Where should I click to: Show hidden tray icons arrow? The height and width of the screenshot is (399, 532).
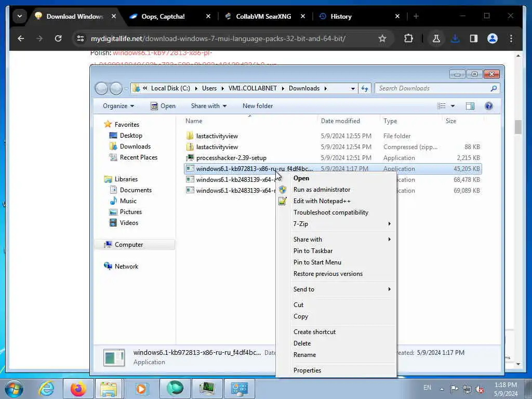(x=442, y=390)
